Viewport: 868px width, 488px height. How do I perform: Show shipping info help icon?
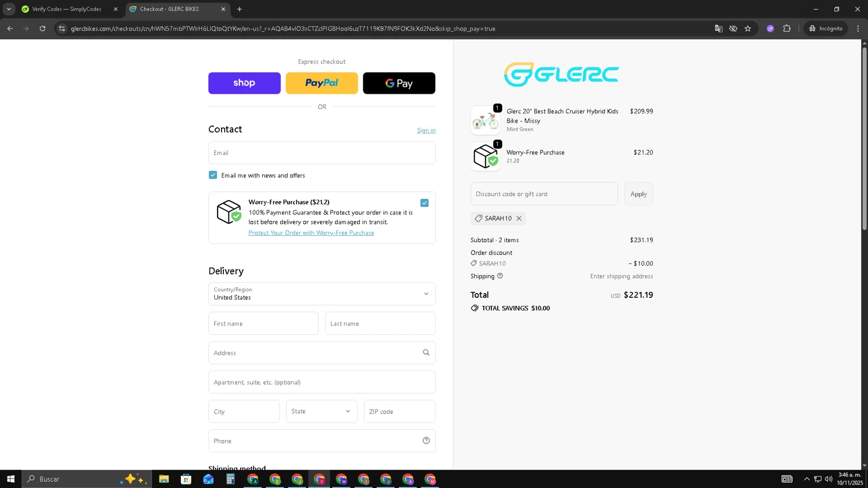(501, 276)
